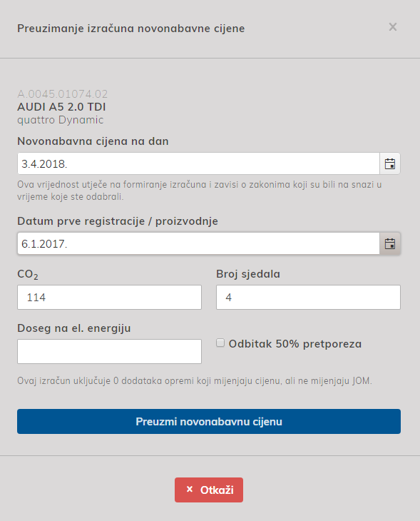Click the Doseg na el. energiju label
Viewport: 420px width, 521px height.
[74, 328]
